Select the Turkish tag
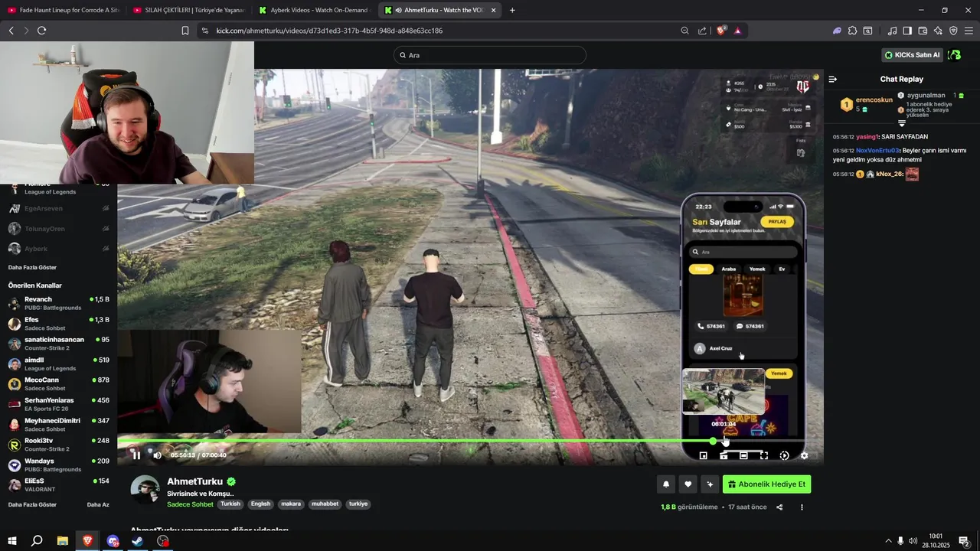Viewport: 980px width, 551px height. (230, 504)
